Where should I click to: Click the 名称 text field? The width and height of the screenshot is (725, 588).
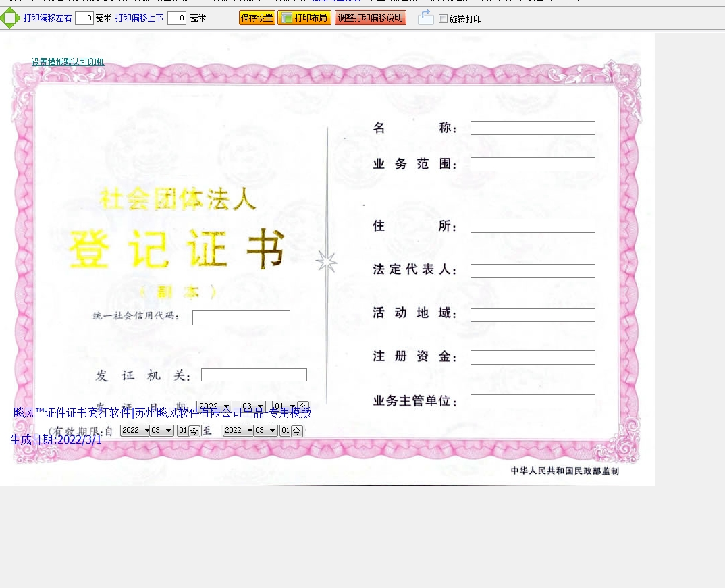coord(533,128)
